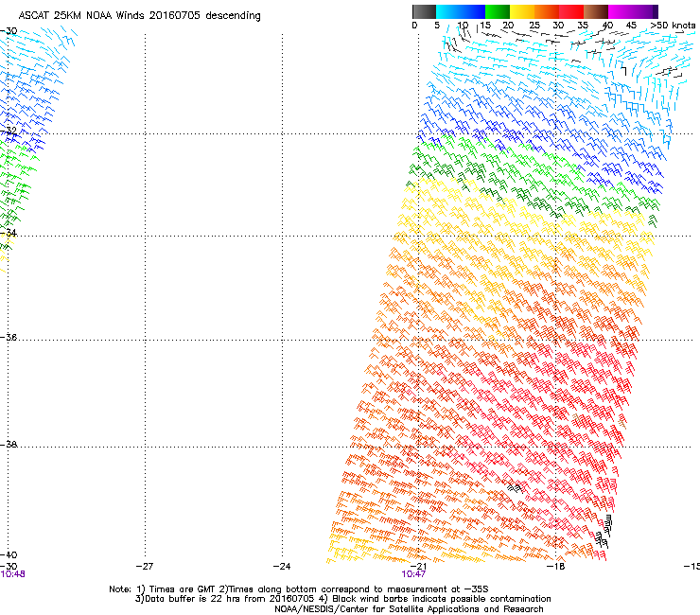The height and width of the screenshot is (615, 700).
Task: Click the gray 0-5 knots legend segment
Action: tap(424, 11)
